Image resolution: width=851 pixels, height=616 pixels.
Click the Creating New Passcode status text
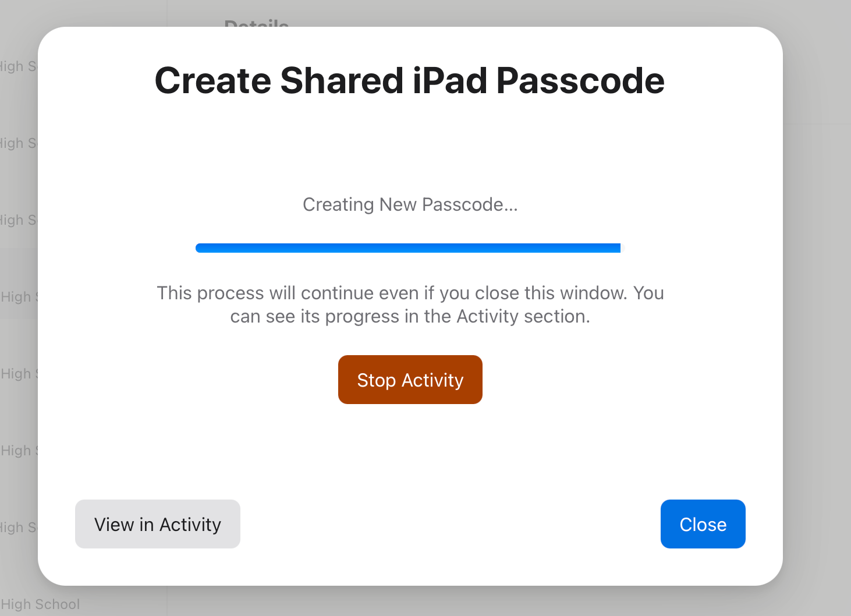point(410,204)
